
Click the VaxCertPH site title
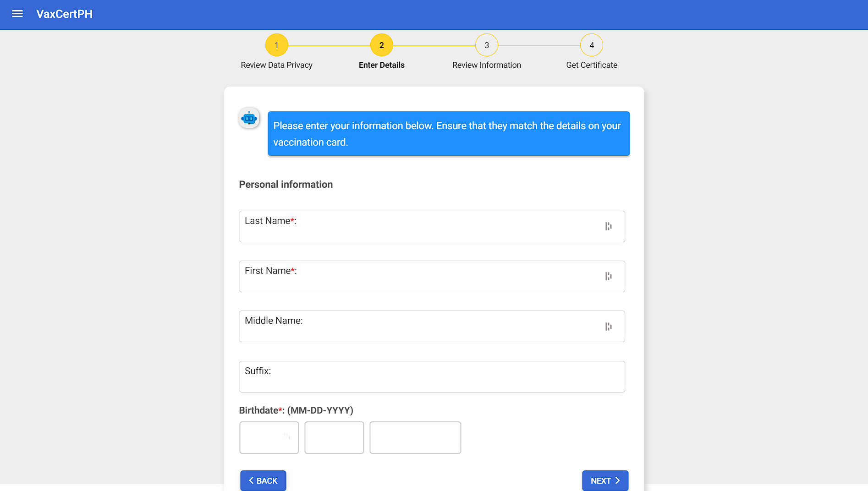64,14
